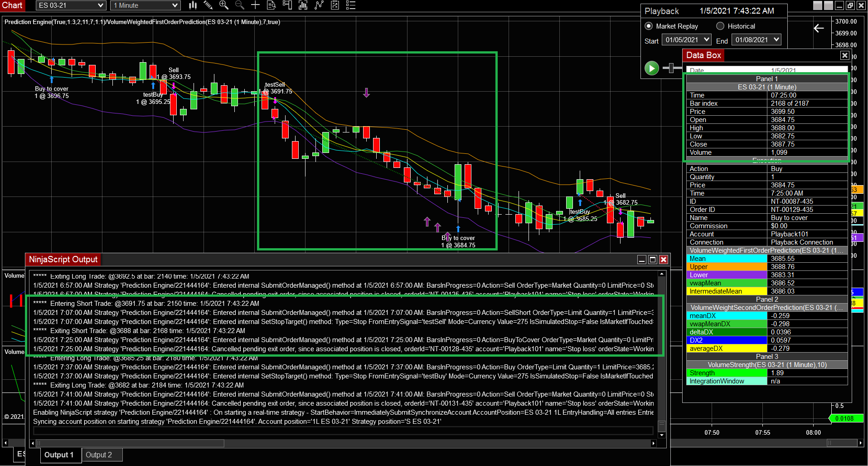This screenshot has height=466, width=868.
Task: Open the Indicators icon on the toolbar
Action: (302, 5)
